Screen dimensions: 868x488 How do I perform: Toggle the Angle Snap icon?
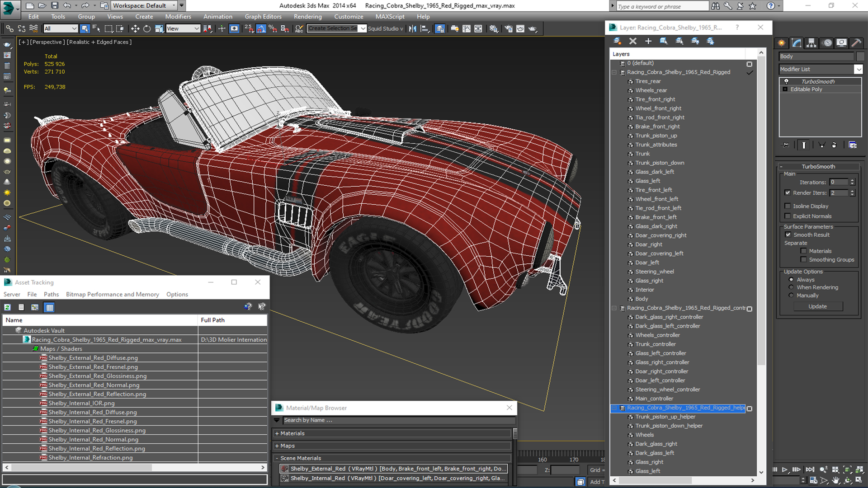coord(261,28)
